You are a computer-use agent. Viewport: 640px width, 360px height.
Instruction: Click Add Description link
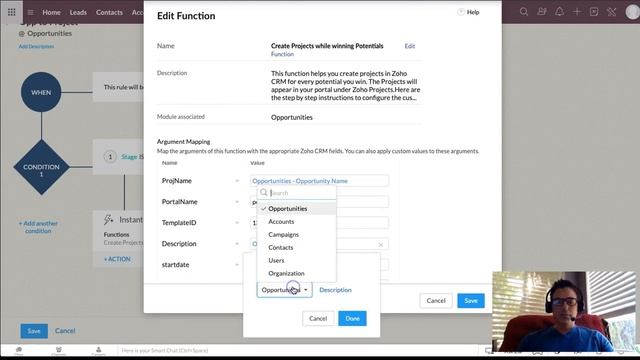pos(36,46)
